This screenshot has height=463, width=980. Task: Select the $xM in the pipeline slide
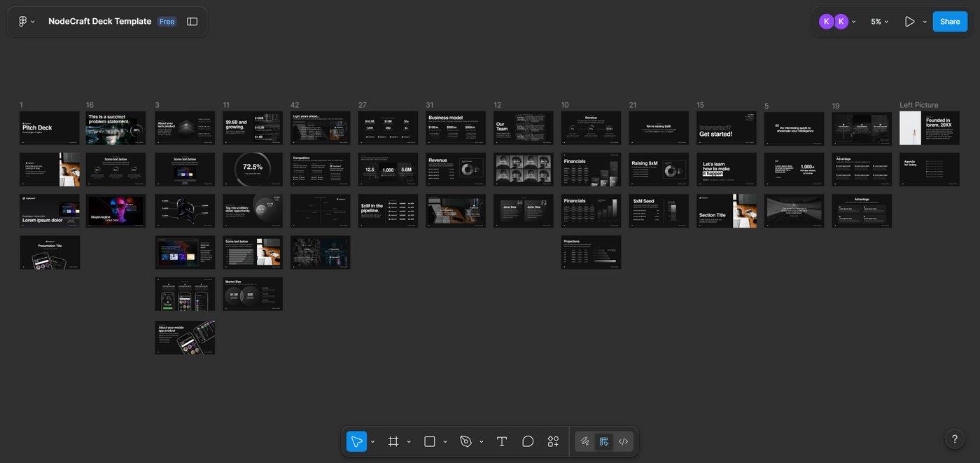click(x=388, y=211)
